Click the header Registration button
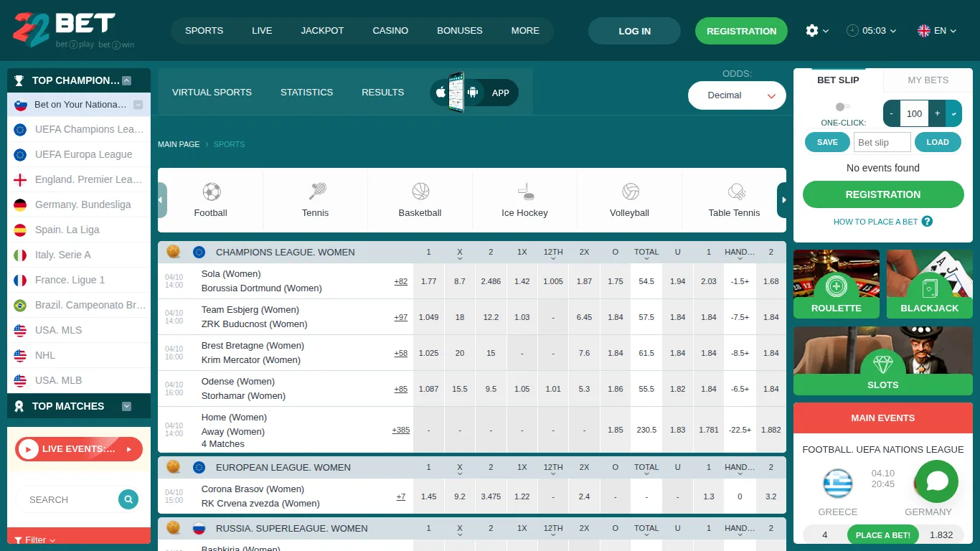The height and width of the screenshot is (551, 980). coord(741,31)
